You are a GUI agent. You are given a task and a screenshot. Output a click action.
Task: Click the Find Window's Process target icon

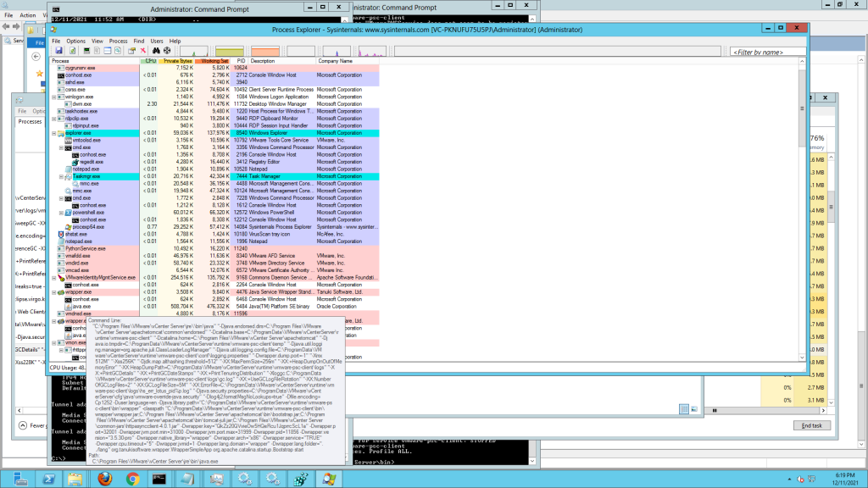[167, 51]
